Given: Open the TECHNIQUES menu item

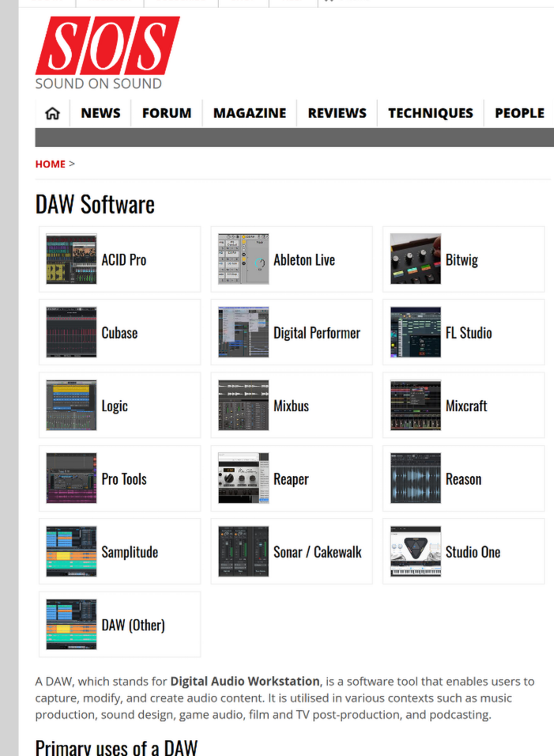Looking at the screenshot, I should coord(431,113).
